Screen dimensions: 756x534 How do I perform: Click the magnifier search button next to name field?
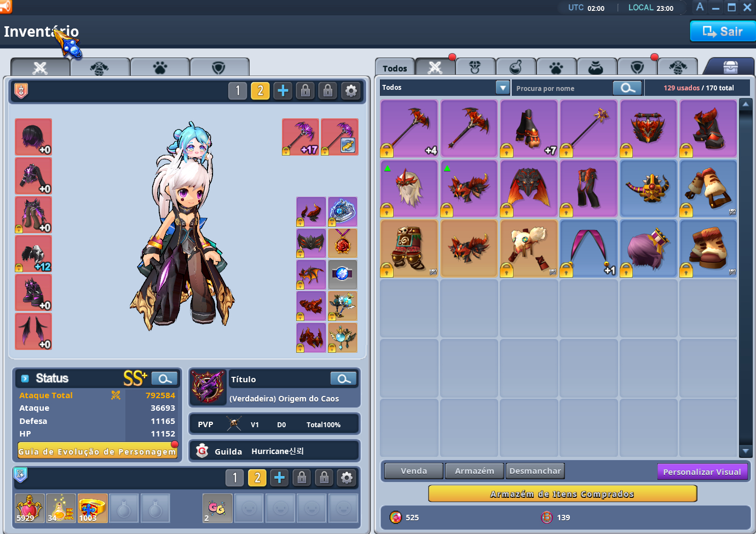pos(627,88)
